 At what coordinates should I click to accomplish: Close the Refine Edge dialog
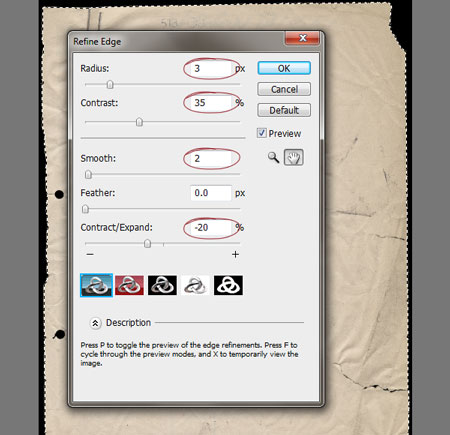[302, 38]
